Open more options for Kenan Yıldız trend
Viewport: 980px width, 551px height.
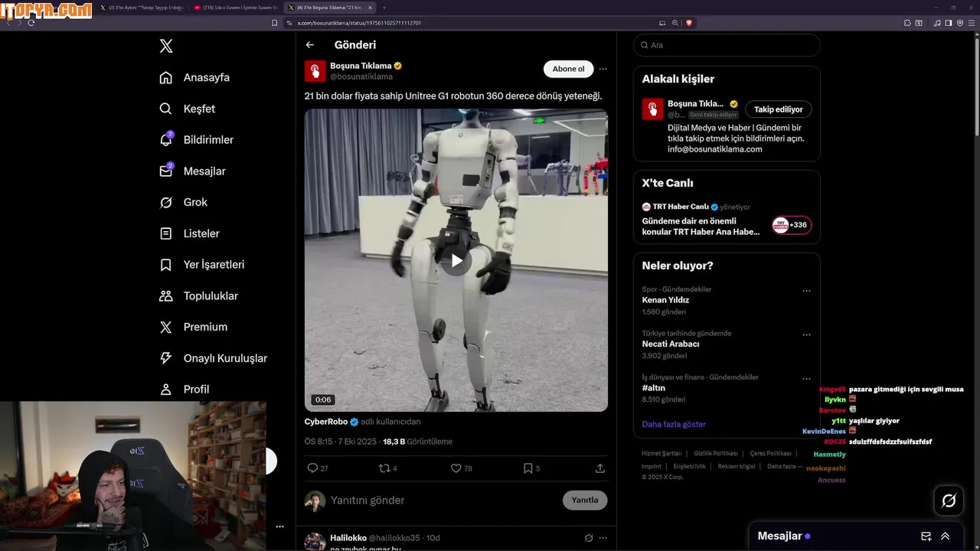806,291
